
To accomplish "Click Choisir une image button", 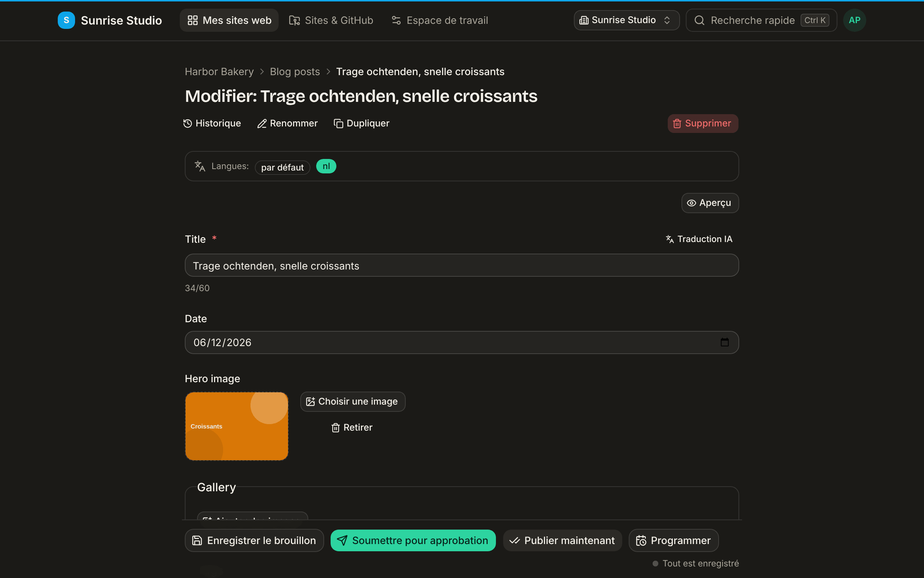I will pyautogui.click(x=352, y=402).
